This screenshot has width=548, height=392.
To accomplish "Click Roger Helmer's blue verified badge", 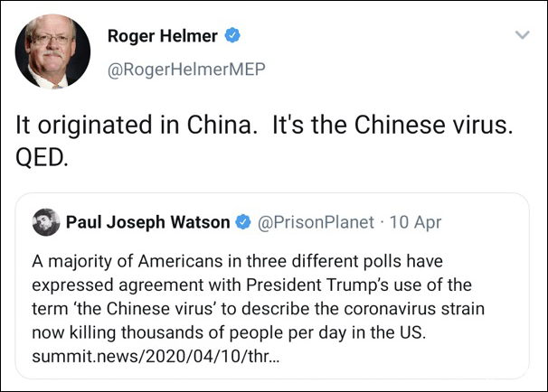I will (233, 36).
